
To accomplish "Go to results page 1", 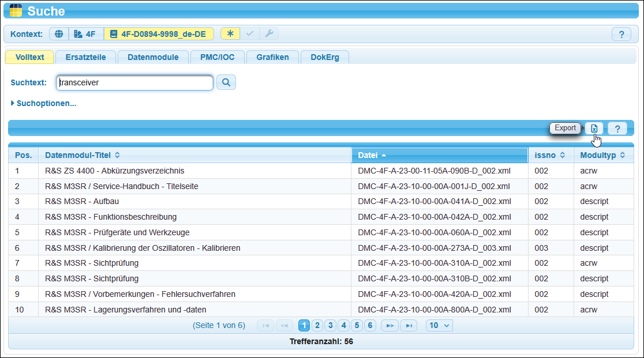I will coord(304,326).
